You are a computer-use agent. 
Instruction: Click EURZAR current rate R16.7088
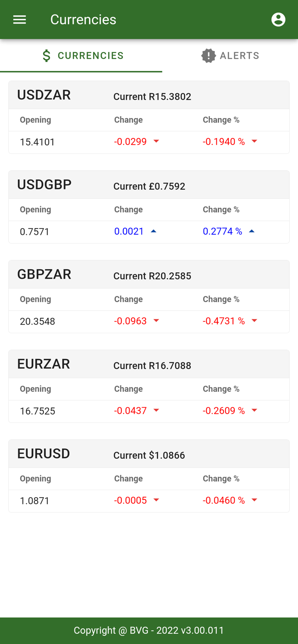152,366
